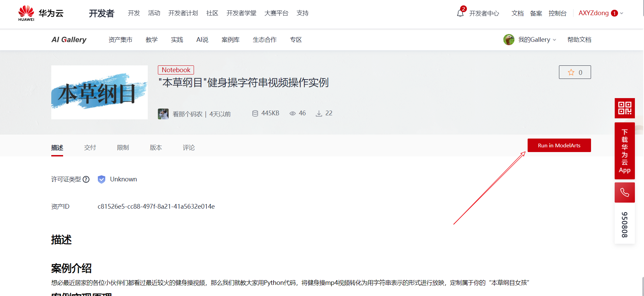Open the 帮助文档 link

click(579, 40)
